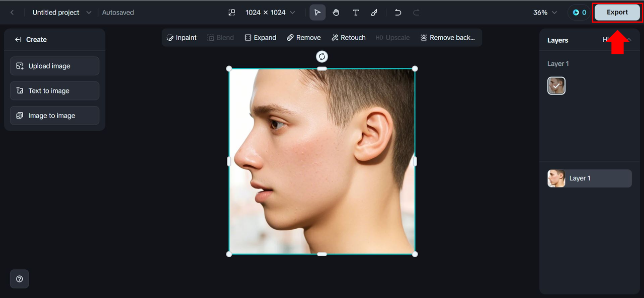Choose Expand in the image toolbar
The image size is (644, 298).
[261, 38]
